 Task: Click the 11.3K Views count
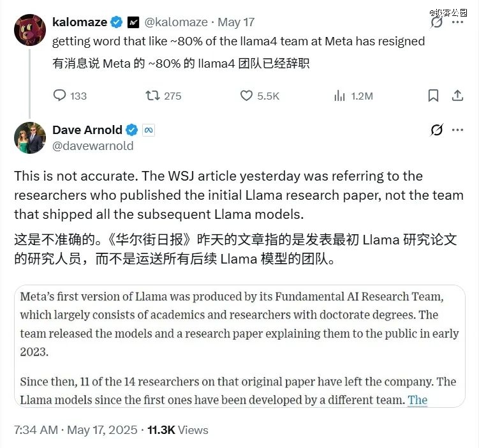[x=178, y=430]
